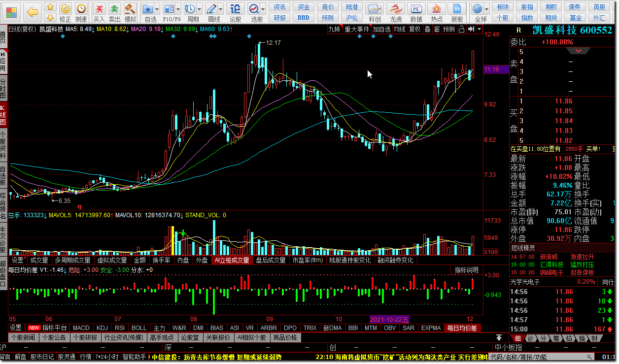The image size is (619, 364).
Task: Expand the red chevron in order book panel
Action: pos(579,51)
